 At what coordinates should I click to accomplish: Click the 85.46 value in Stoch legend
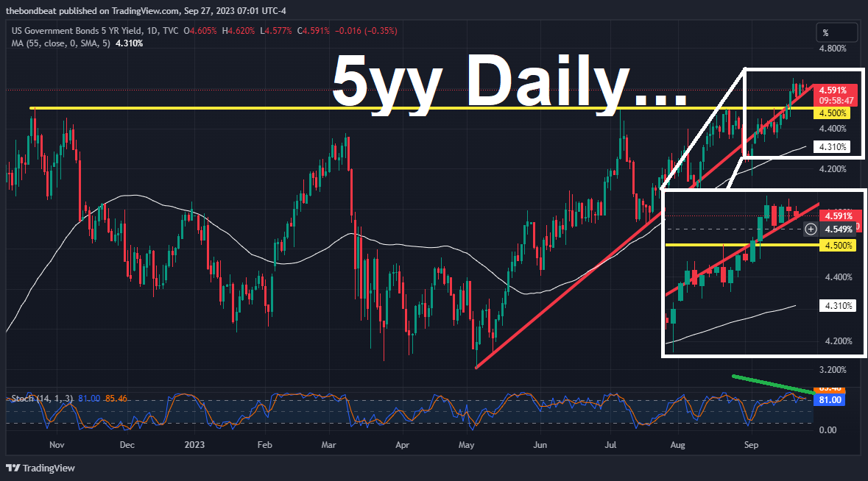tap(116, 399)
